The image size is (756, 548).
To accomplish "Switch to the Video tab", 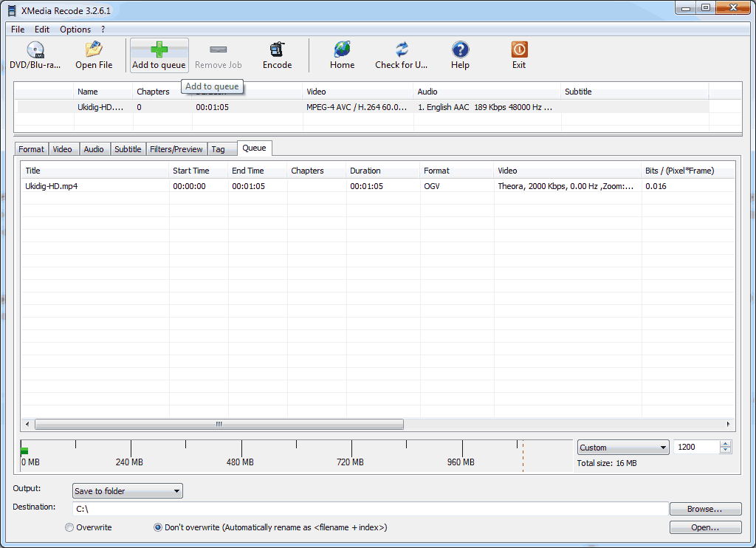I will (62, 149).
